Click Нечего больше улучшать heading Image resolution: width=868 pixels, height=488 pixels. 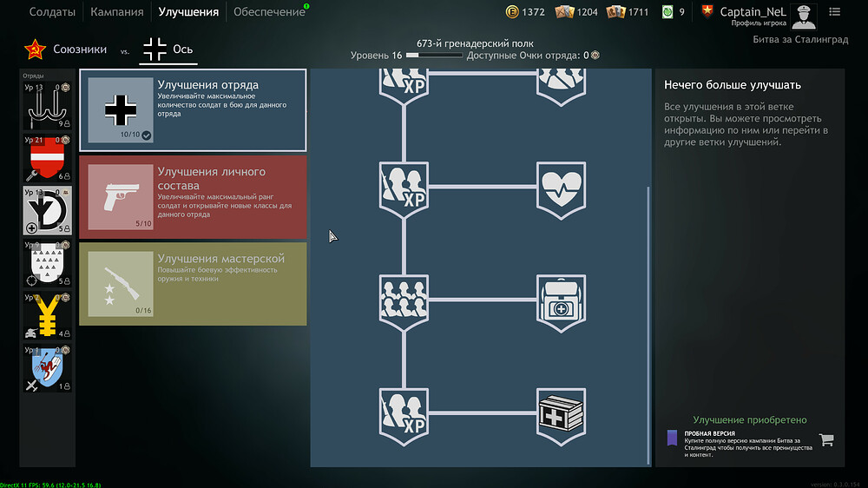733,85
